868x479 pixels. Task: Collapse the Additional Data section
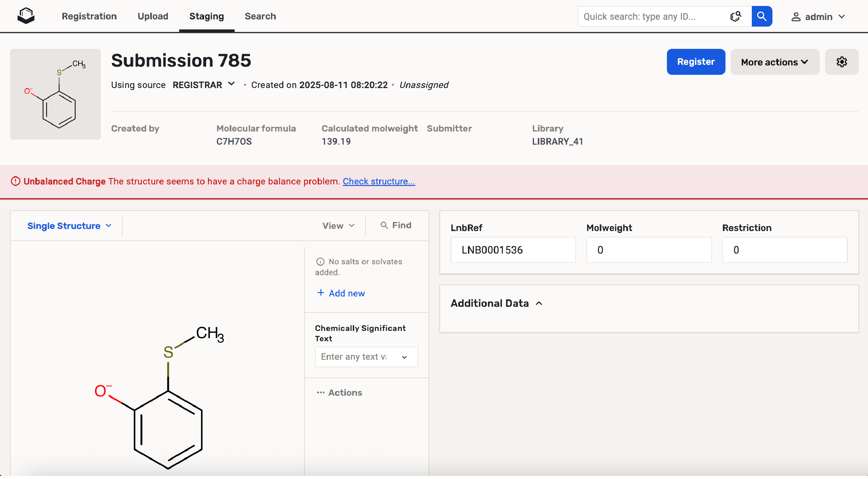coord(539,303)
